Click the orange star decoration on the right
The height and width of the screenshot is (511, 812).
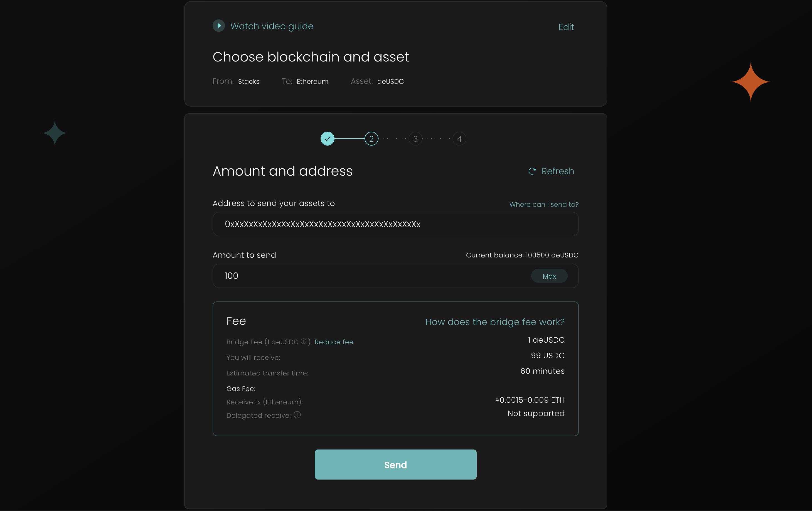pos(751,82)
